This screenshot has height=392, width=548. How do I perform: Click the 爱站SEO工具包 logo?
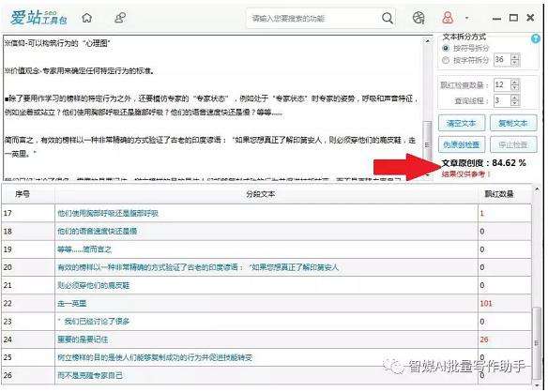pyautogui.click(x=38, y=18)
